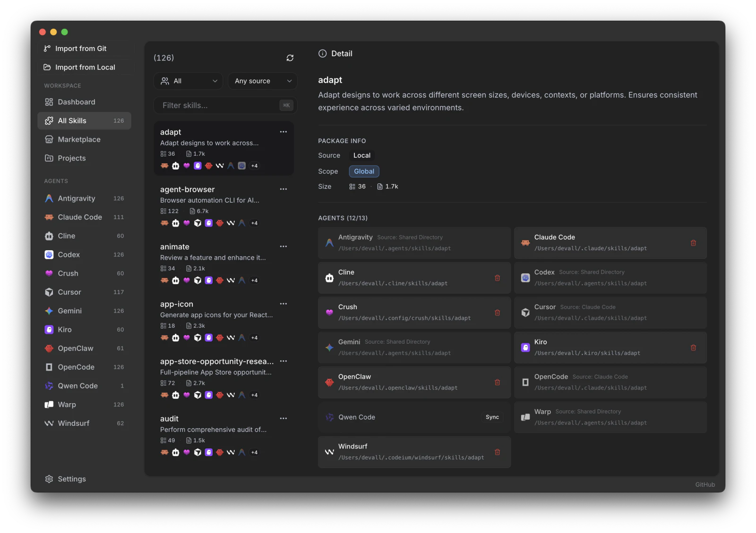This screenshot has width=756, height=533.
Task: Open more options for animate skill
Action: (283, 246)
